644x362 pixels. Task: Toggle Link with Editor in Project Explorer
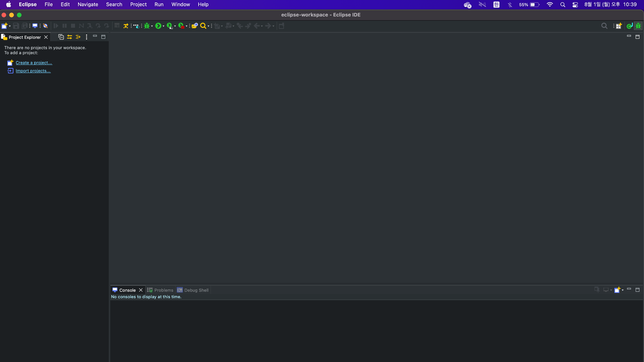69,37
